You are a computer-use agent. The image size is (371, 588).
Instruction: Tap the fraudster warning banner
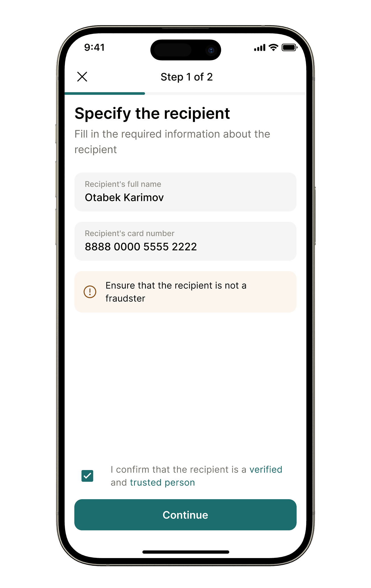pos(185,292)
